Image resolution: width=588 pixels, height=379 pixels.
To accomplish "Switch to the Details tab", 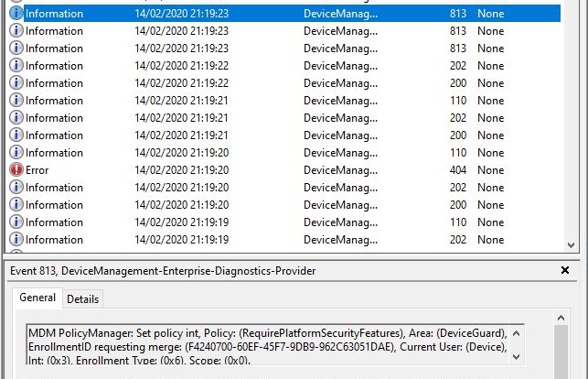I will click(82, 299).
